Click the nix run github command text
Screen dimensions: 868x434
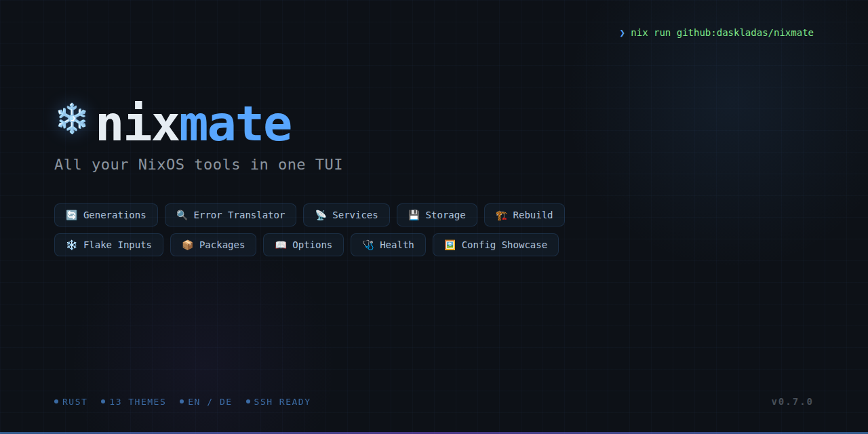(722, 33)
